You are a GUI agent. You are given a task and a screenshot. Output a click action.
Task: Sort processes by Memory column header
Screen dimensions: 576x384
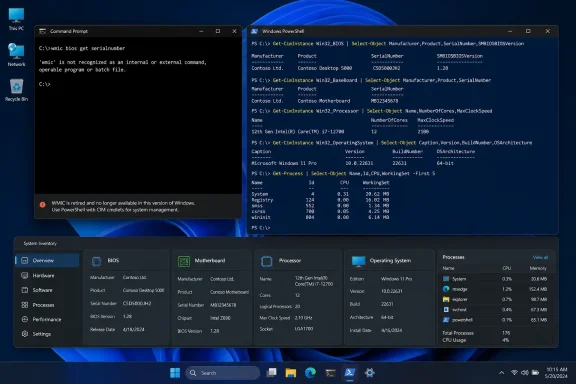[x=538, y=268]
